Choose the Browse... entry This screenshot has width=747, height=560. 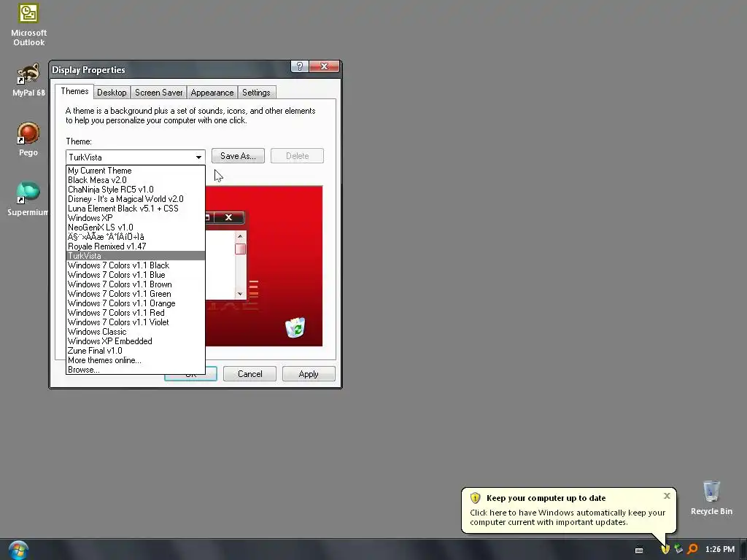pyautogui.click(x=135, y=370)
